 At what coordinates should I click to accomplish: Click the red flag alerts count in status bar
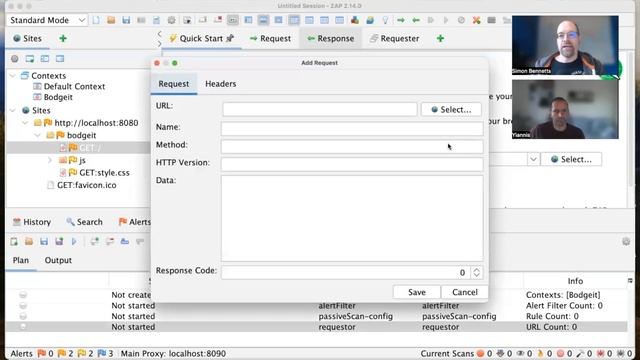point(45,353)
